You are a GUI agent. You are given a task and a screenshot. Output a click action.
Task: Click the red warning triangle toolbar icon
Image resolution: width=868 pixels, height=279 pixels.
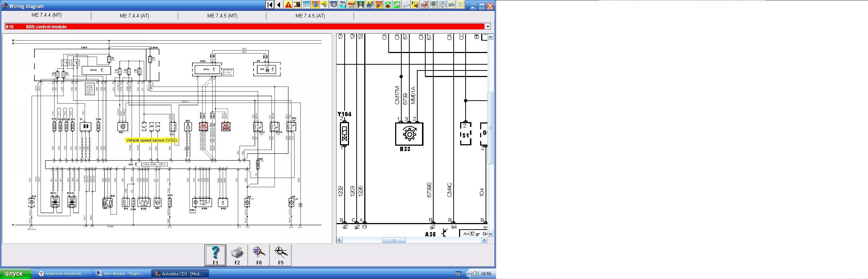click(288, 5)
